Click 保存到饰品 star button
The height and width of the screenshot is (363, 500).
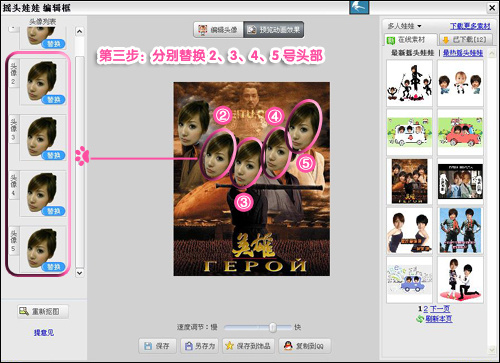248,346
